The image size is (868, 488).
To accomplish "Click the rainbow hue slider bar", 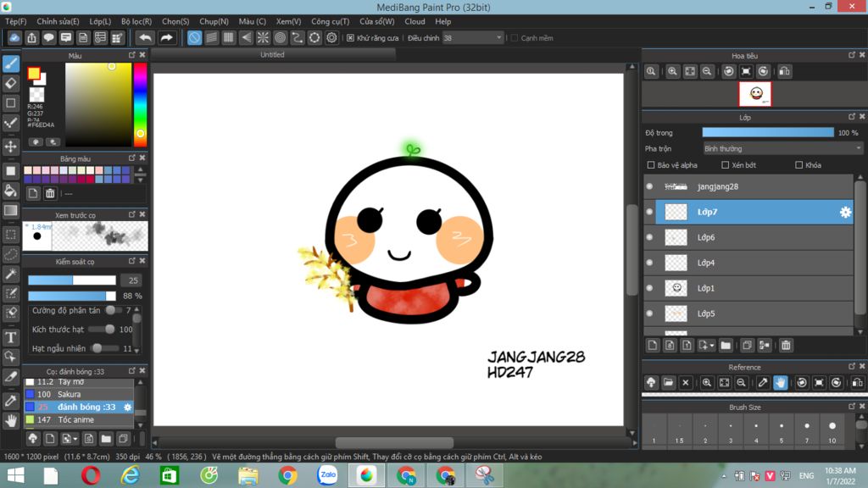I will click(x=140, y=102).
